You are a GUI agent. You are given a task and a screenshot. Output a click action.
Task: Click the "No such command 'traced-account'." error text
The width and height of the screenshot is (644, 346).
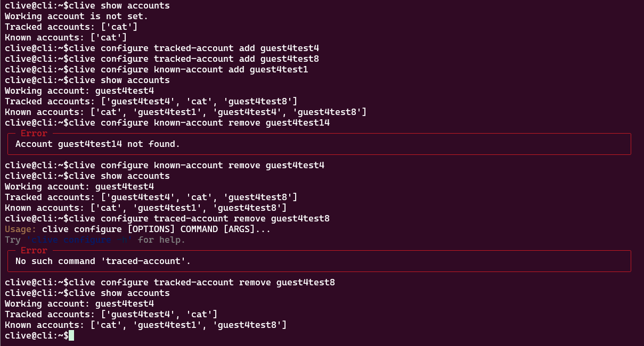(x=103, y=261)
